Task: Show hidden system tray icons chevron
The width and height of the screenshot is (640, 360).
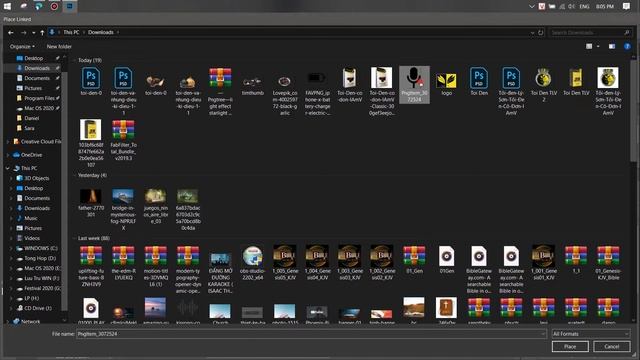Action: (x=531, y=7)
